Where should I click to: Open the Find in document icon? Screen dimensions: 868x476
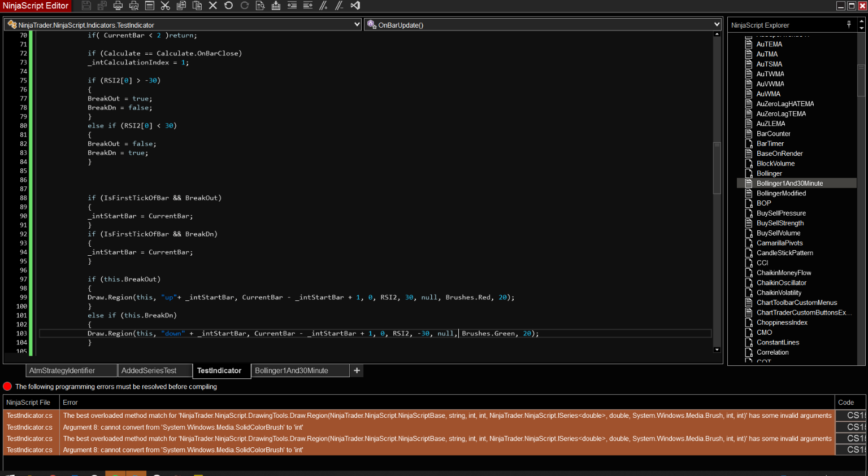click(260, 6)
